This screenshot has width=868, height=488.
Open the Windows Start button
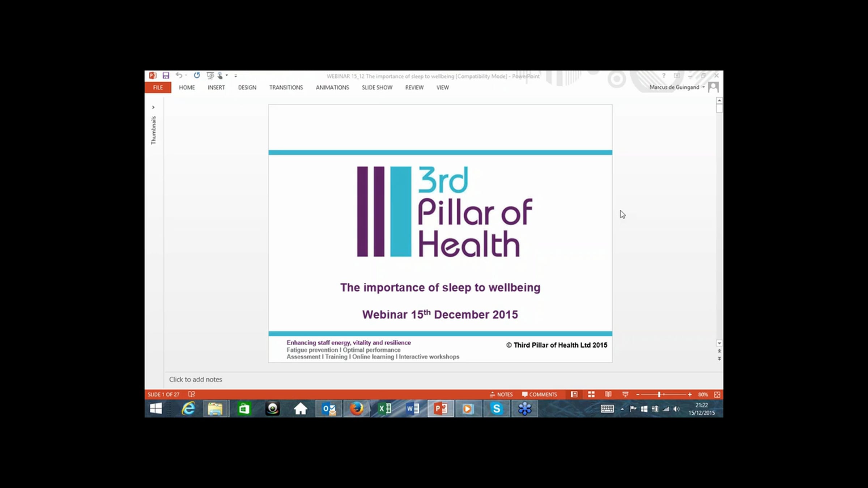(x=156, y=409)
